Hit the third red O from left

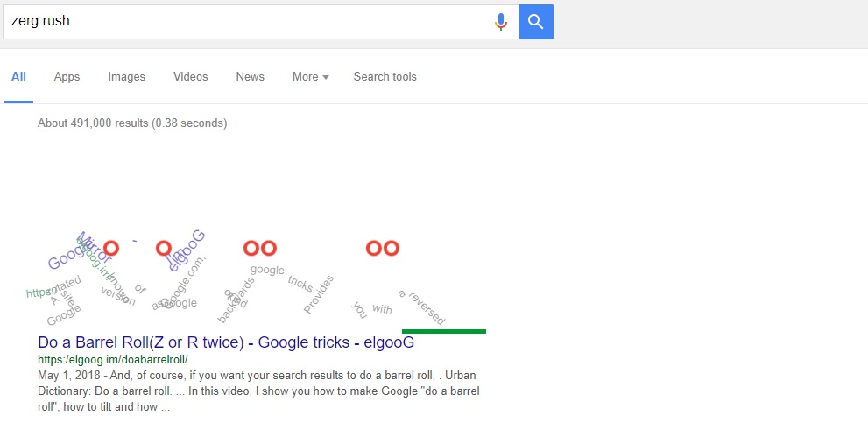[251, 249]
